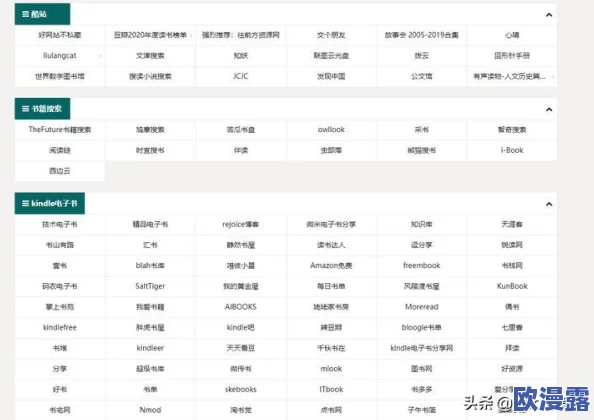
Task: Open the ITbook link
Action: (x=331, y=389)
